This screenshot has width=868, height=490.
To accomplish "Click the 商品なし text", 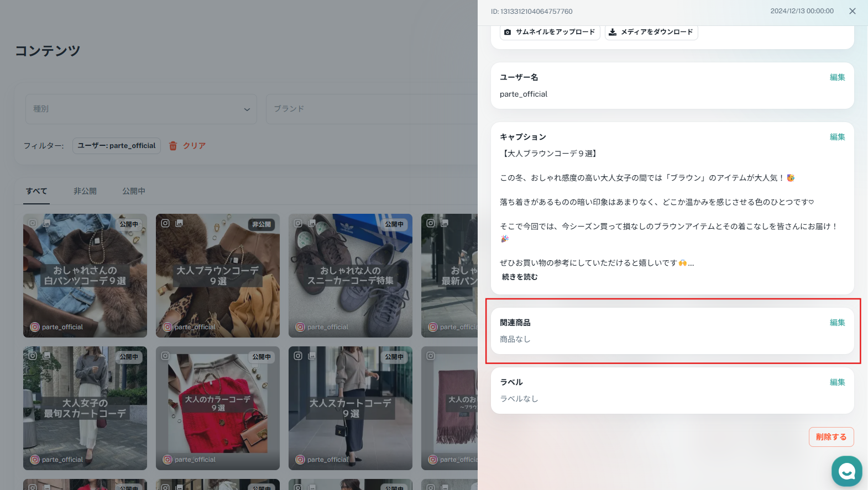I will [515, 339].
